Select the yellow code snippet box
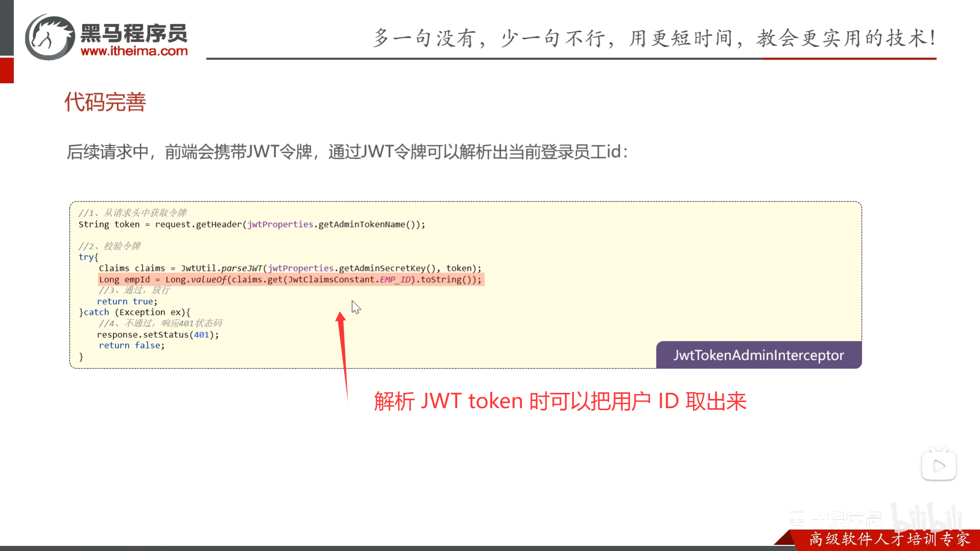This screenshot has height=551, width=980. pyautogui.click(x=465, y=284)
